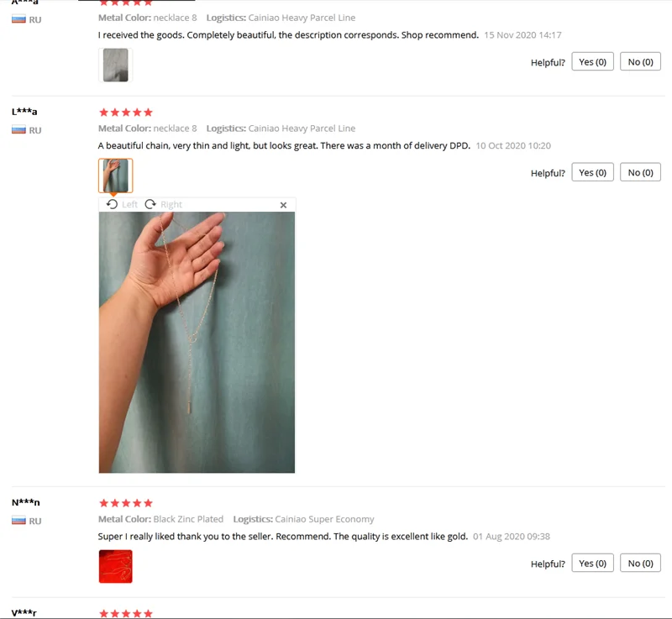Select L***a's hand and necklace thumbnail

point(116,176)
